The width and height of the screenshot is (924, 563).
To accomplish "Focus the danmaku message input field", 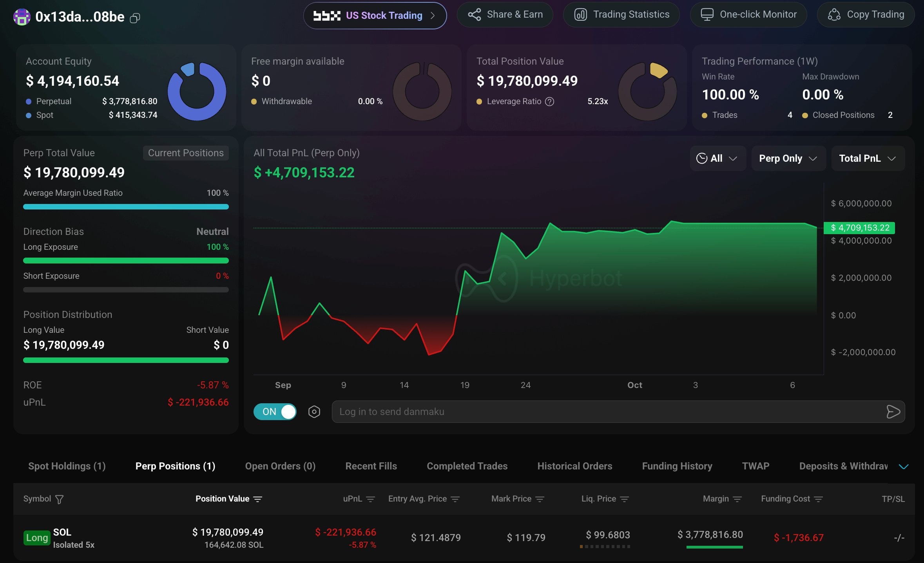I will [607, 411].
